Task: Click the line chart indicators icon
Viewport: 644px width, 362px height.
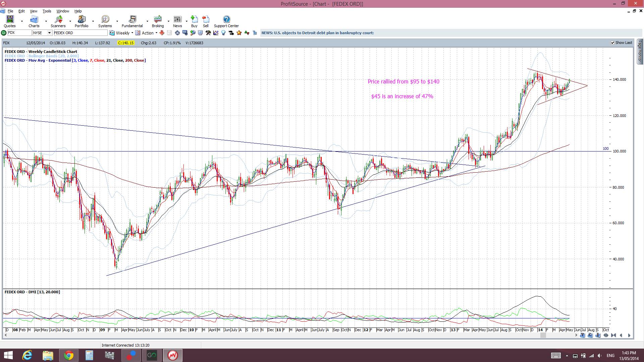Action: [216, 33]
